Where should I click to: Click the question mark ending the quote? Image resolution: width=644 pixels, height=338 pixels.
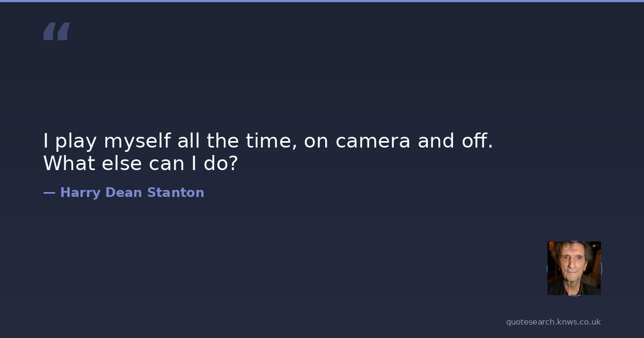232,164
